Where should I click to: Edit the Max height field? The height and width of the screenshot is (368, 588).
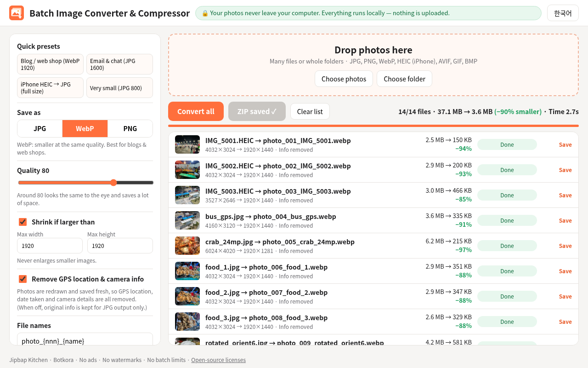coord(120,246)
